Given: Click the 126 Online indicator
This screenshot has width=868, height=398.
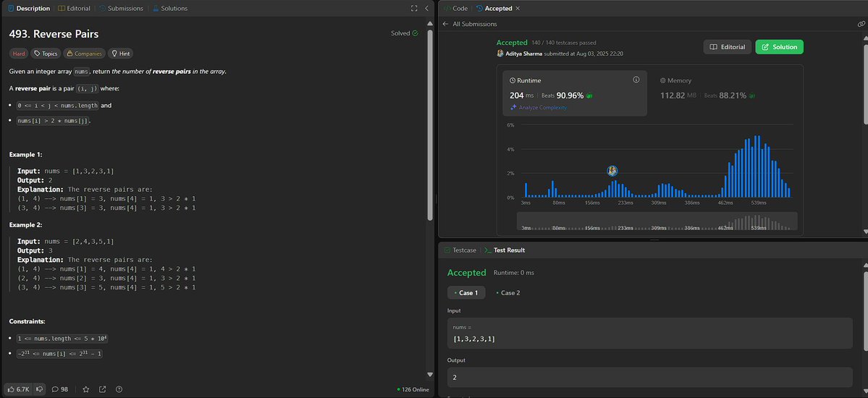Looking at the screenshot, I should click(413, 389).
